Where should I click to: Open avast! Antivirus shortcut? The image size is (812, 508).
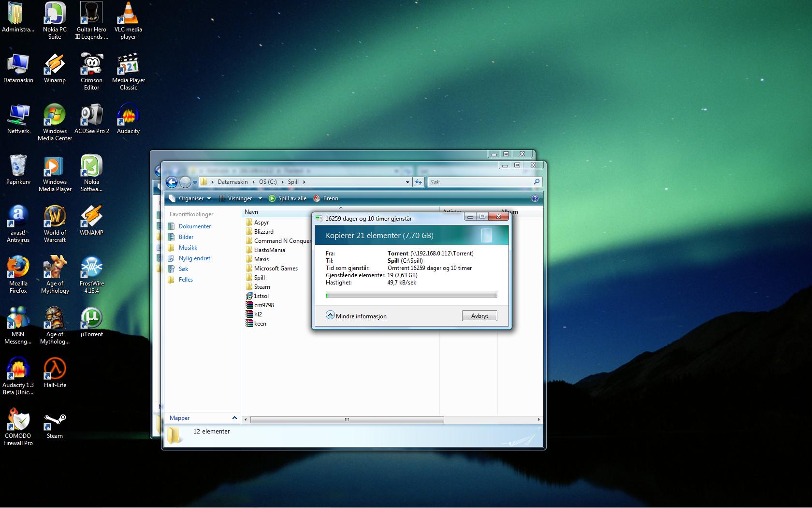click(18, 224)
